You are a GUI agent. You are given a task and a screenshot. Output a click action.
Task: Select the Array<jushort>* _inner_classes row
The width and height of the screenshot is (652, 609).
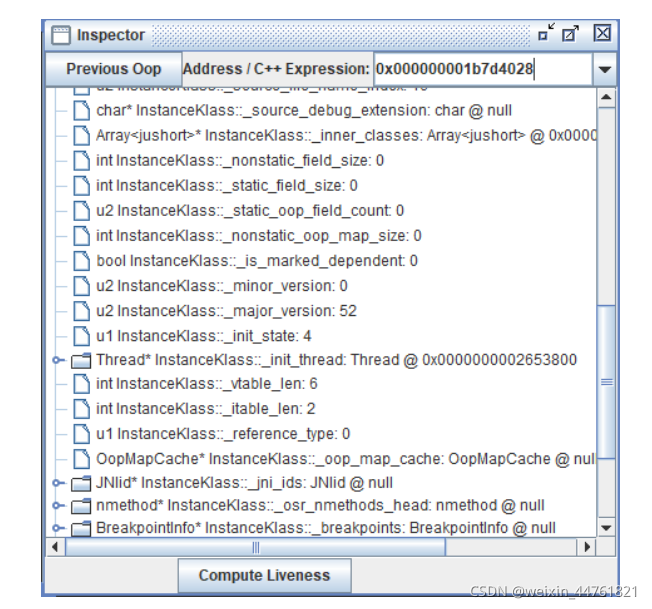click(346, 136)
